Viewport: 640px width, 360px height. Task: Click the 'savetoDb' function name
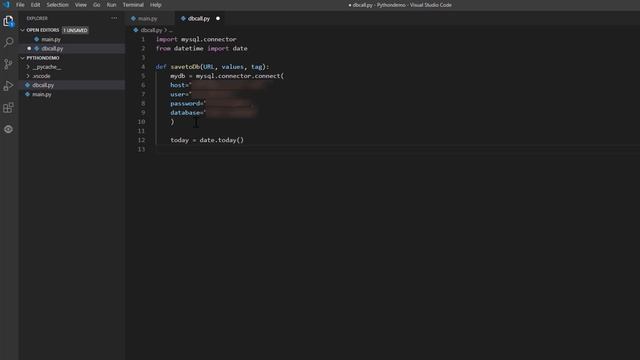pyautogui.click(x=185, y=67)
